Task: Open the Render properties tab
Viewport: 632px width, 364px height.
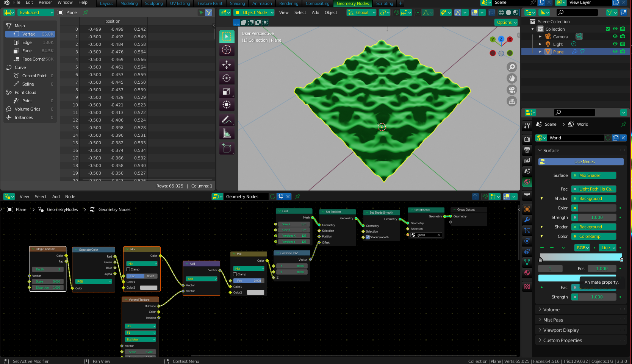Action: [527, 139]
